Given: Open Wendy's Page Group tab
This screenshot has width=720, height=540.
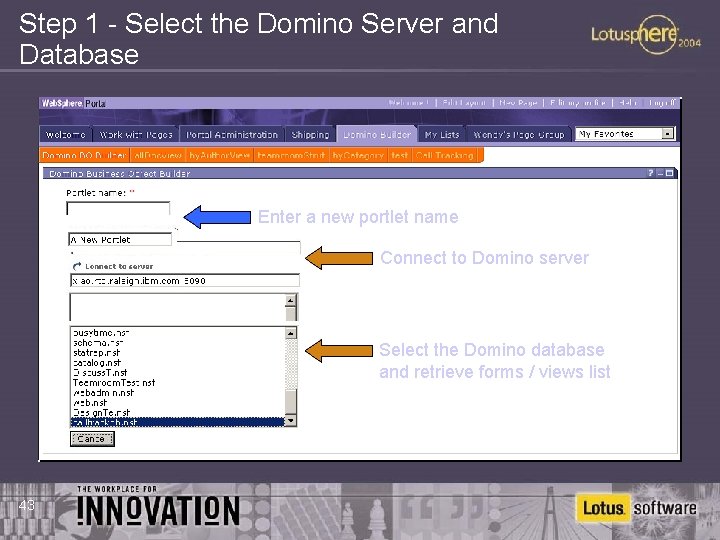Looking at the screenshot, I should pos(518,135).
